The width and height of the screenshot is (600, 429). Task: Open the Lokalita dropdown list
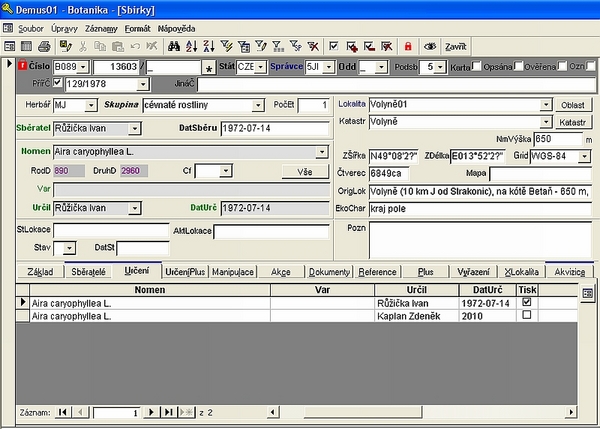(546, 104)
